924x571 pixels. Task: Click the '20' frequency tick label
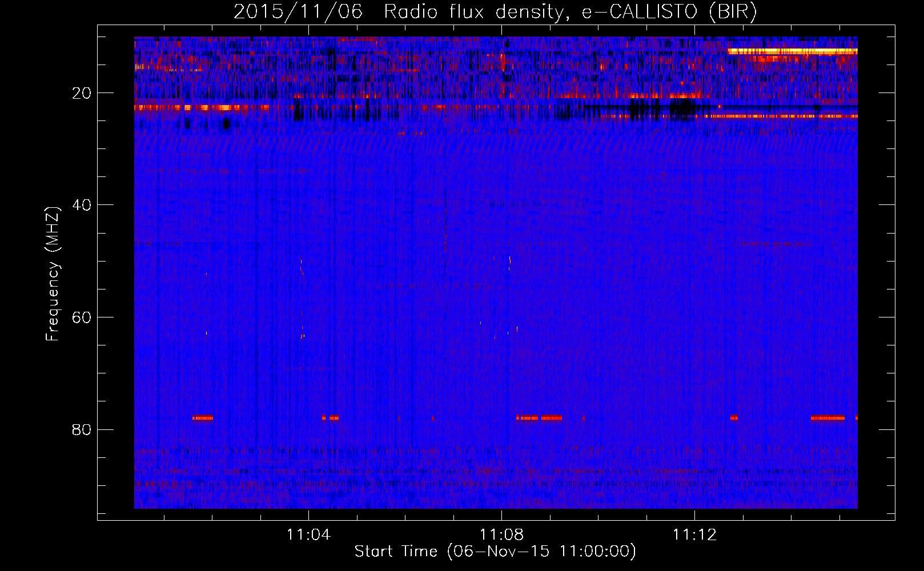82,93
